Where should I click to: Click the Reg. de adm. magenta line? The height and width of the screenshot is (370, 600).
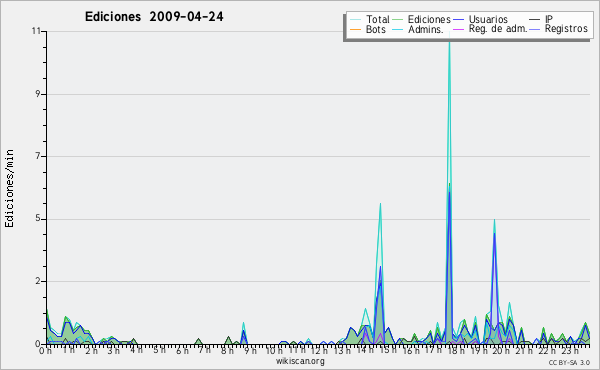pos(458,29)
